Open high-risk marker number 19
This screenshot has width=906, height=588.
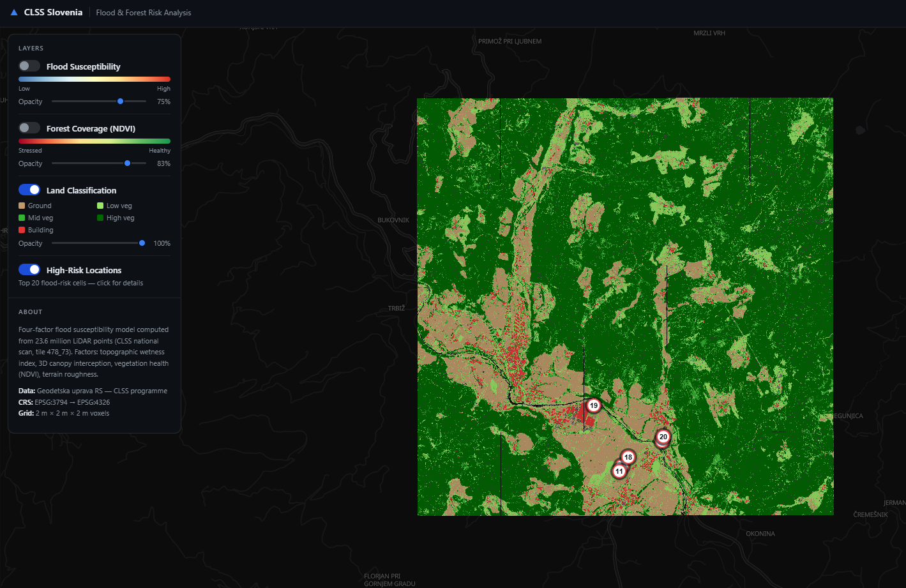[594, 405]
